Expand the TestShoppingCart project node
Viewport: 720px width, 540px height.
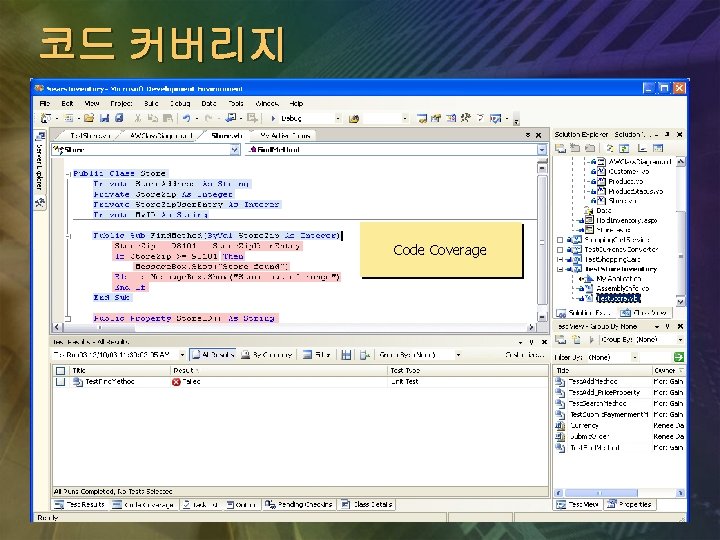pos(560,260)
